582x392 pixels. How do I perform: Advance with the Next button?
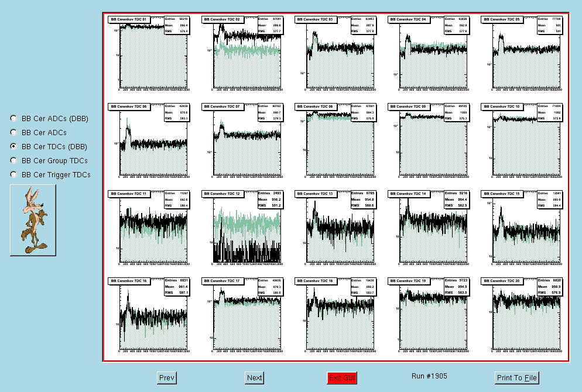point(255,378)
